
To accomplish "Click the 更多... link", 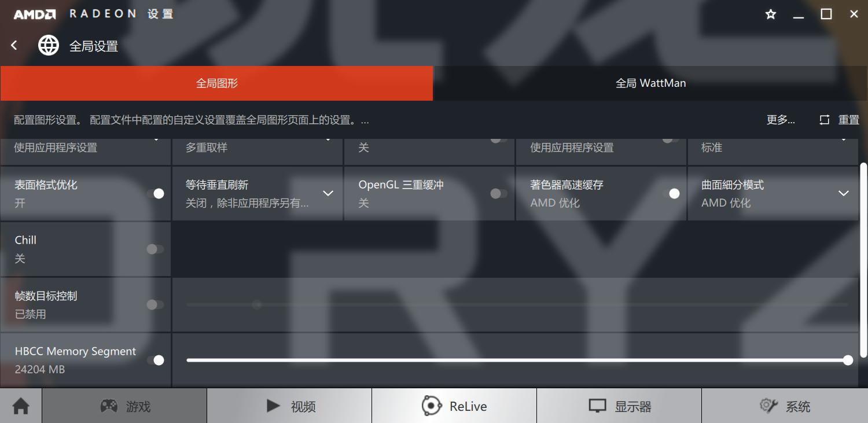I will pos(780,119).
